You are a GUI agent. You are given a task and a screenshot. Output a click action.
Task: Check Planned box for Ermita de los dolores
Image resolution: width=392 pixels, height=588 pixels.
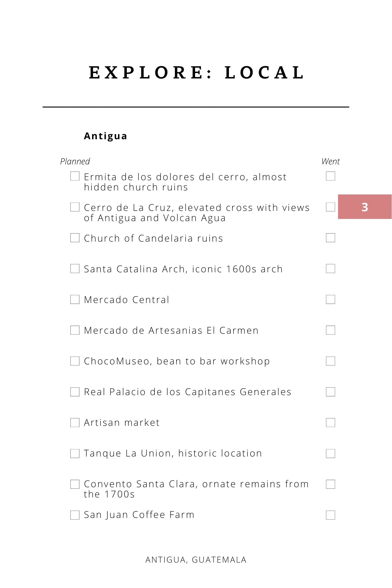point(75,176)
